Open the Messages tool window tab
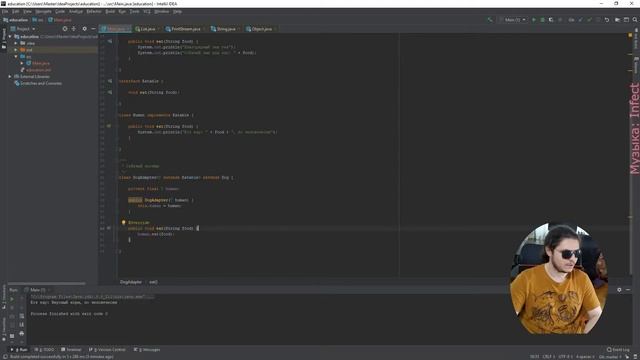Viewport: 640px width, 360px height. 147,350
